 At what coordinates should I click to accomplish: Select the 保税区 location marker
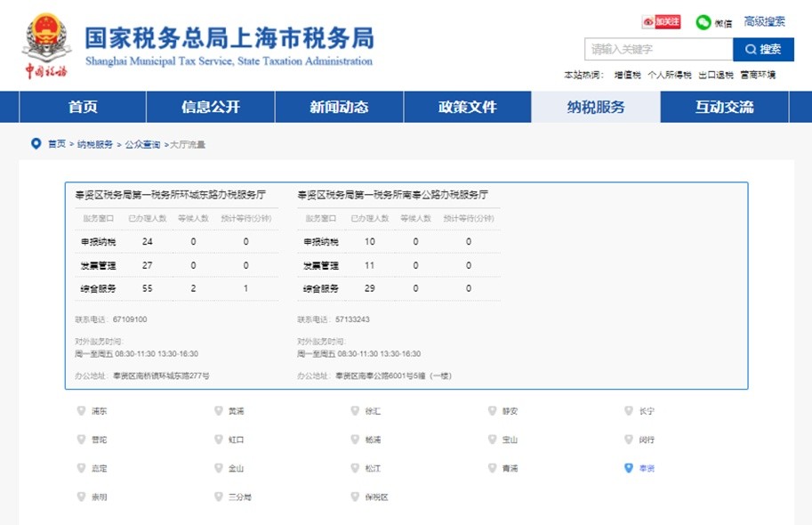(356, 497)
